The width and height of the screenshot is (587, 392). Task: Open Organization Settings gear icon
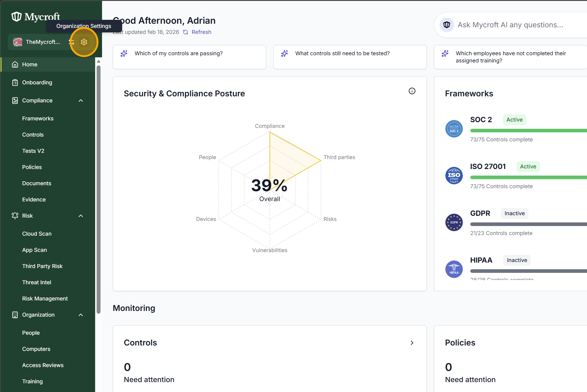(84, 42)
